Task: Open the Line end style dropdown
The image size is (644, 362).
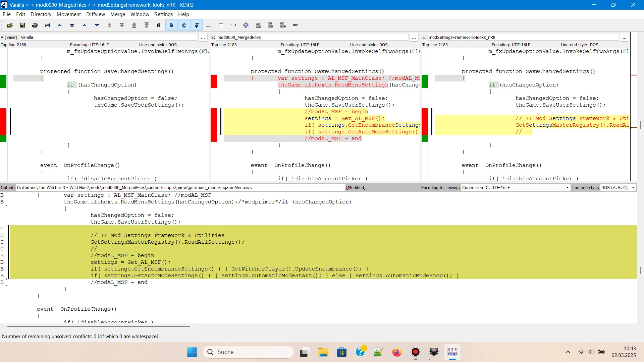Action: click(x=618, y=187)
